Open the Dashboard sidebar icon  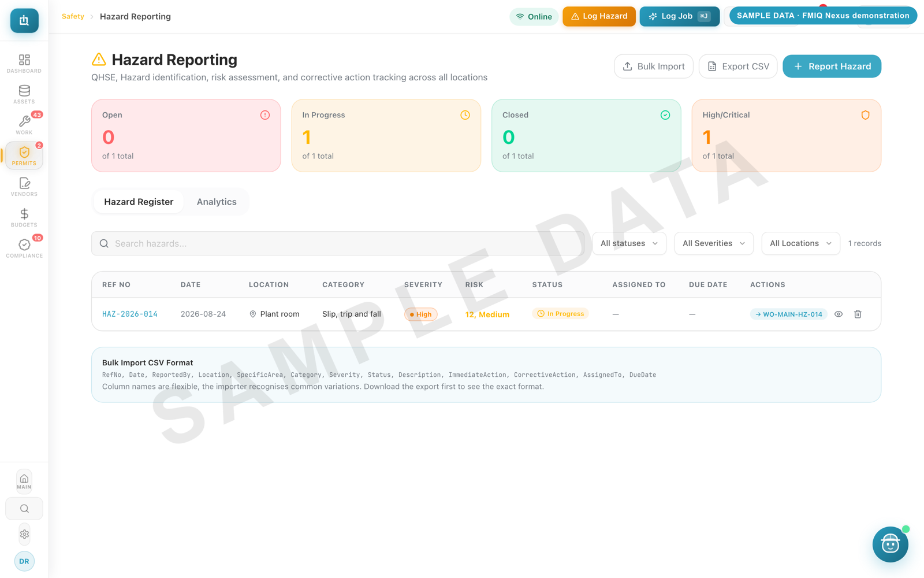[x=24, y=64]
